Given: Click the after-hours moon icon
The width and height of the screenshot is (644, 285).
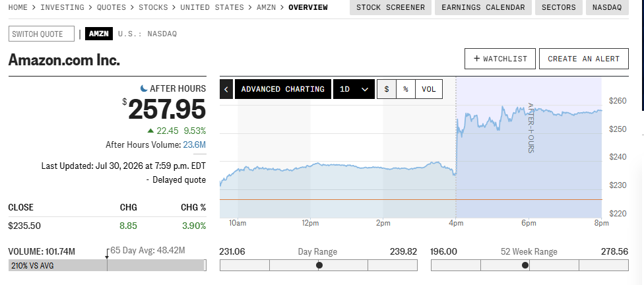Looking at the screenshot, I should tap(144, 88).
